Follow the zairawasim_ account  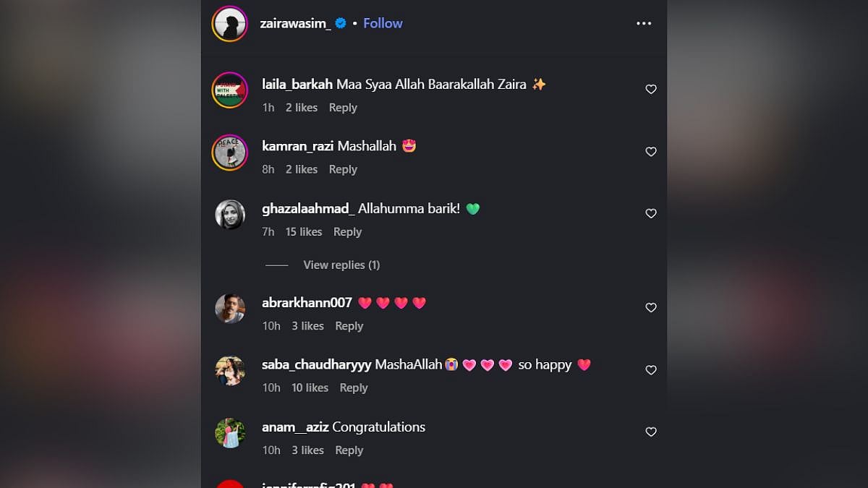click(383, 23)
